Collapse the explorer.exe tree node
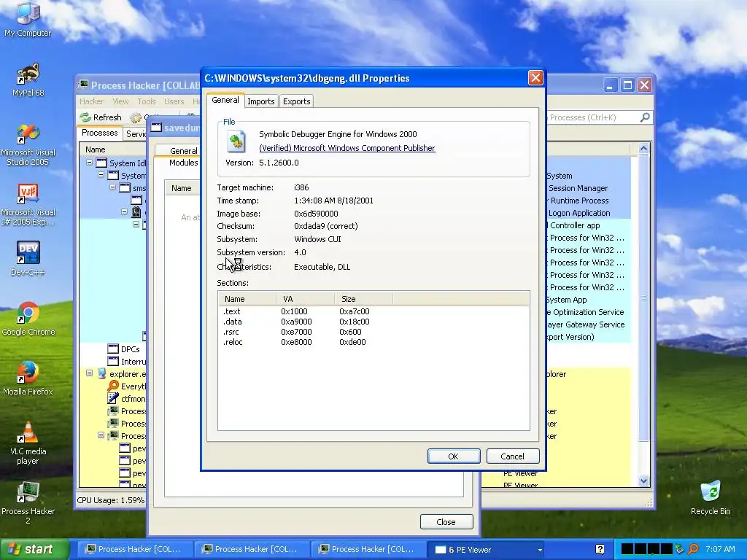Viewport: 747px width, 560px height. coord(89,373)
